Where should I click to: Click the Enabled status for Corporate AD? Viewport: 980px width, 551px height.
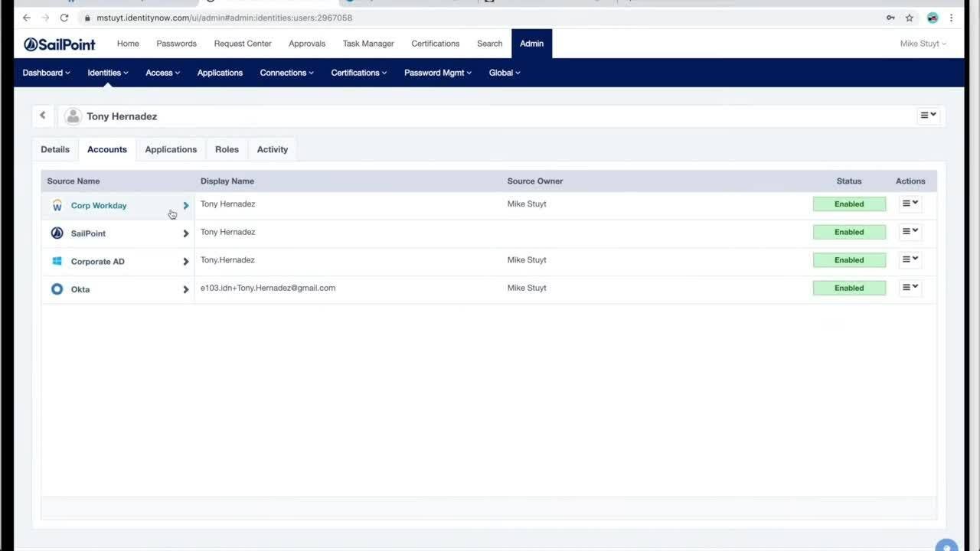pos(849,259)
